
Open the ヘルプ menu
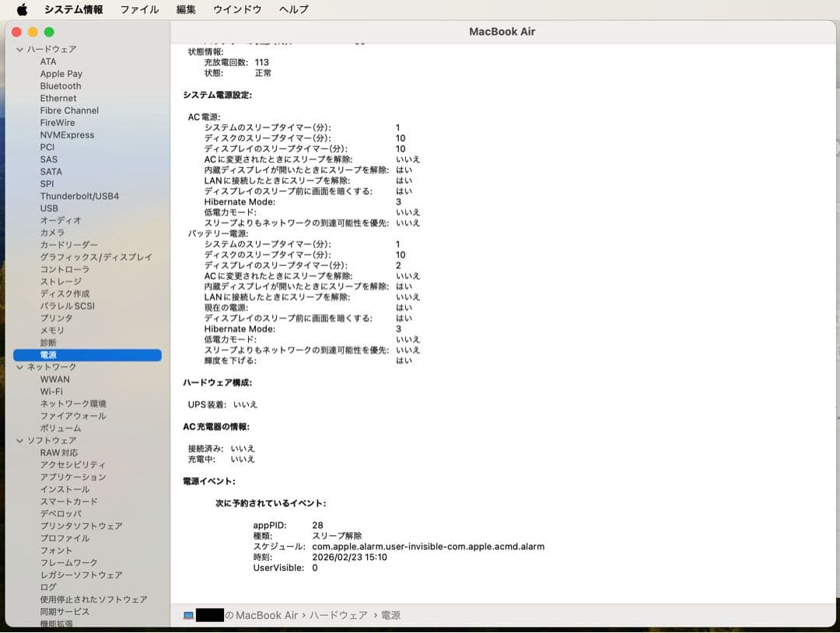[x=292, y=9]
